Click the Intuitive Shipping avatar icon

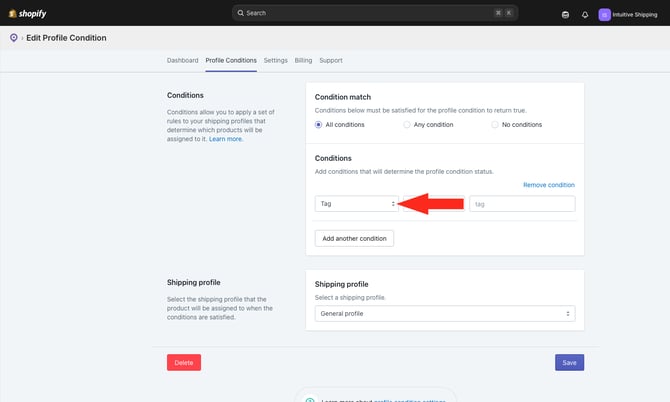click(x=604, y=15)
